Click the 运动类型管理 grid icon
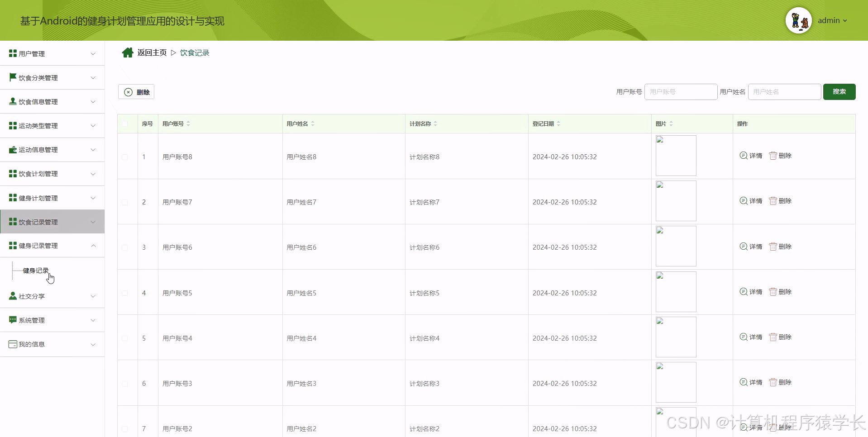The width and height of the screenshot is (868, 437). pyautogui.click(x=13, y=125)
